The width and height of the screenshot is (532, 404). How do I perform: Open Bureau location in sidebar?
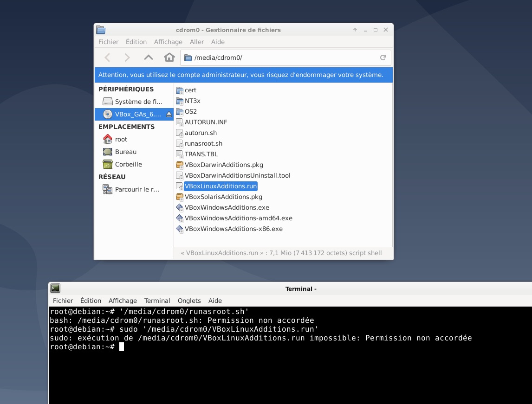tap(134, 152)
